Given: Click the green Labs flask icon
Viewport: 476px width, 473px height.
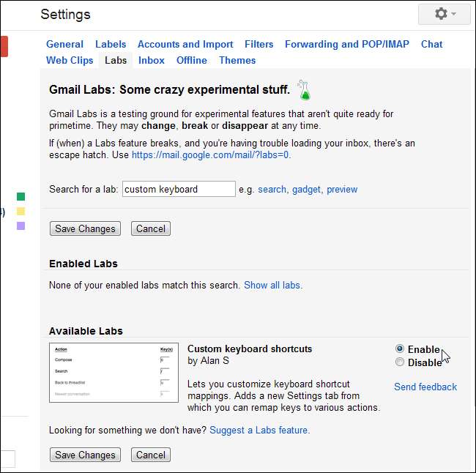Looking at the screenshot, I should click(x=304, y=89).
